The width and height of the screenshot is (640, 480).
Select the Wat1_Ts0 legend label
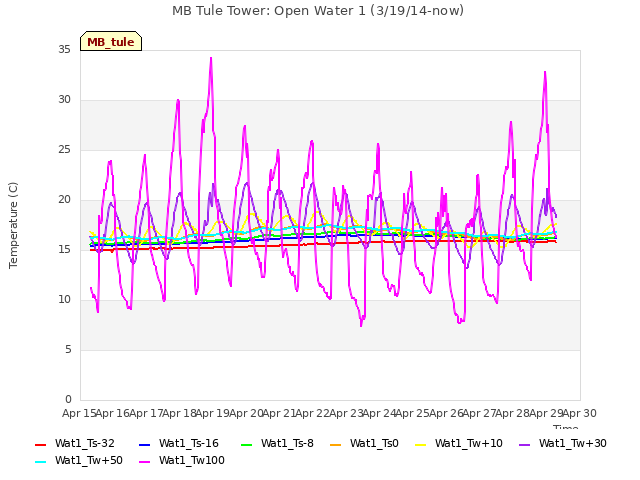coord(374,444)
